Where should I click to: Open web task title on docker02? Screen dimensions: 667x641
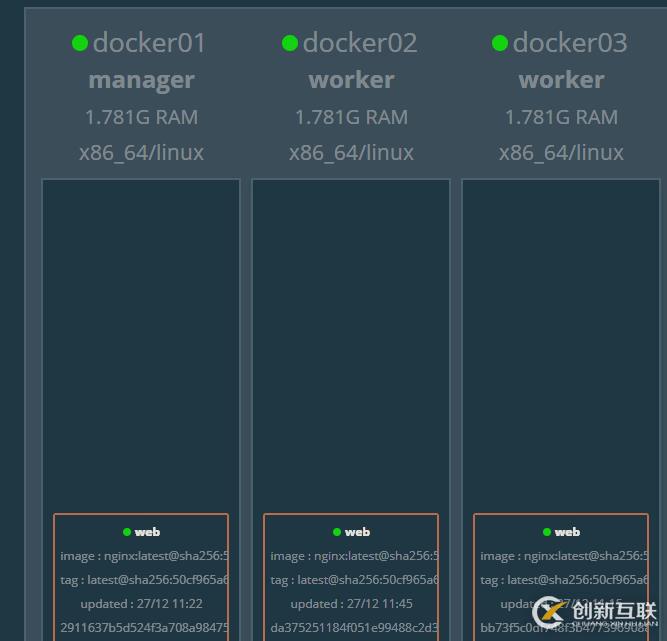click(x=357, y=532)
